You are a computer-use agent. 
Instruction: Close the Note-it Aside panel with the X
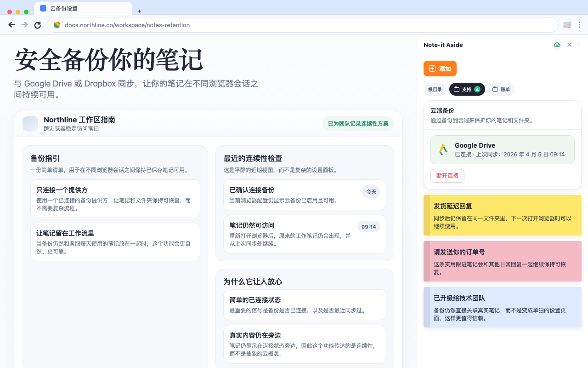click(569, 45)
